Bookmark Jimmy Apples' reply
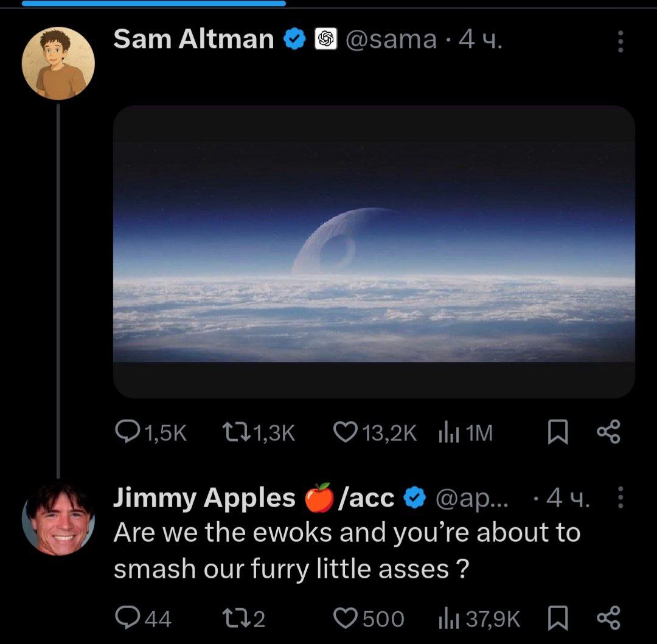 point(558,618)
